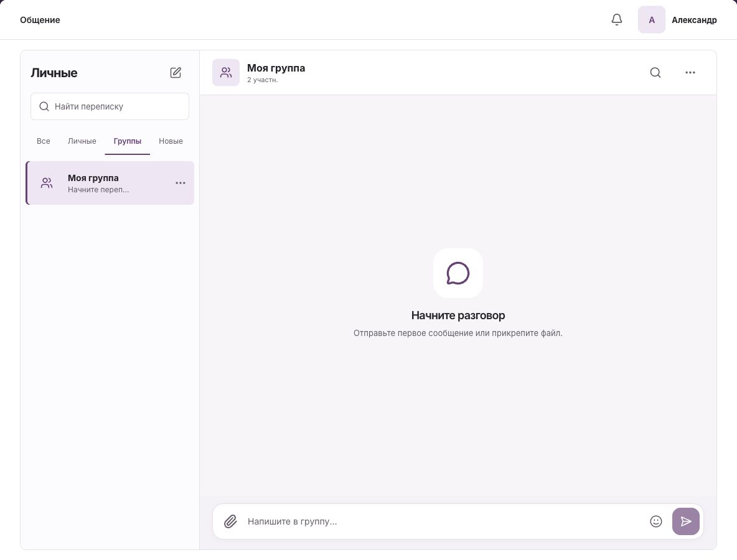Screen dimensions: 737x560
Task: Open the emoji picker
Action: pos(655,521)
